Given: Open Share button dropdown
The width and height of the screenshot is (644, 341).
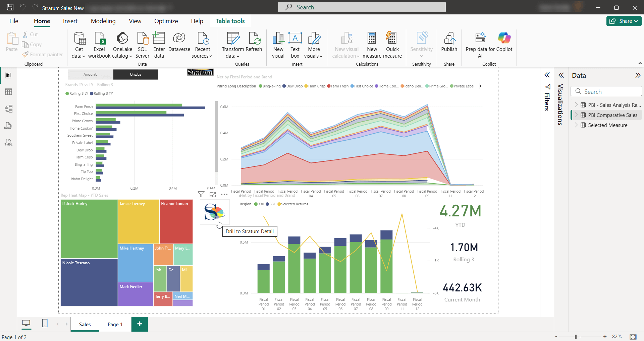Looking at the screenshot, I should click(x=624, y=21).
